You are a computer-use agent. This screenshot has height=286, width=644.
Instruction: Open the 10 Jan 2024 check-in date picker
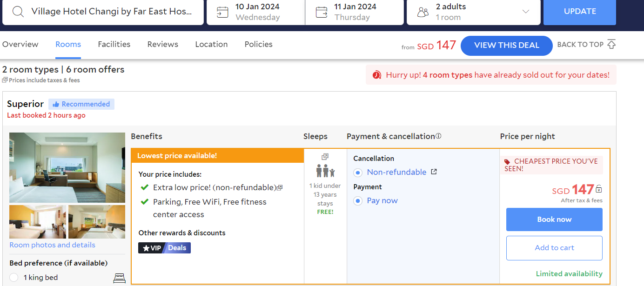[x=256, y=12]
